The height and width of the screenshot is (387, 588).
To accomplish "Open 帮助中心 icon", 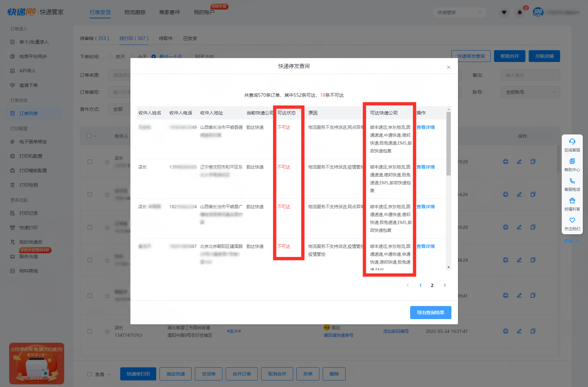I will pyautogui.click(x=572, y=161).
